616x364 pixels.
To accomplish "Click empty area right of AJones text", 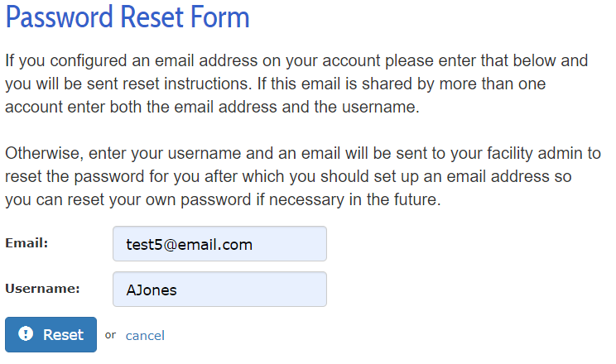I will (252, 290).
